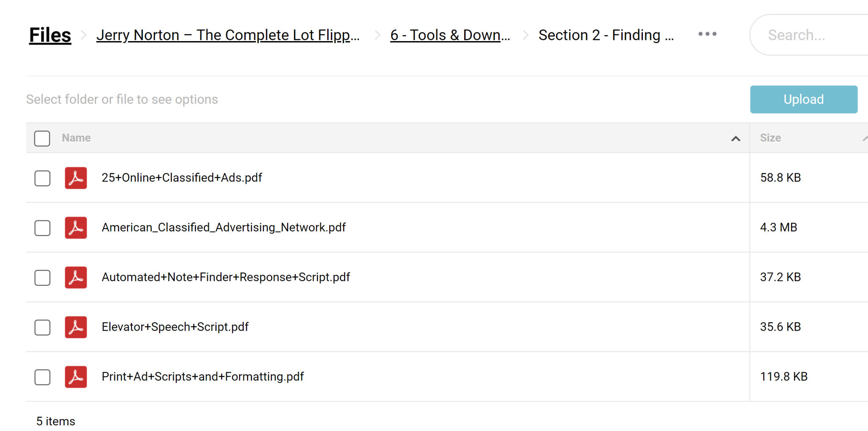Open Automated+Note+Finder+Response+Script.pdf file name
This screenshot has height=431, width=868.
click(225, 277)
